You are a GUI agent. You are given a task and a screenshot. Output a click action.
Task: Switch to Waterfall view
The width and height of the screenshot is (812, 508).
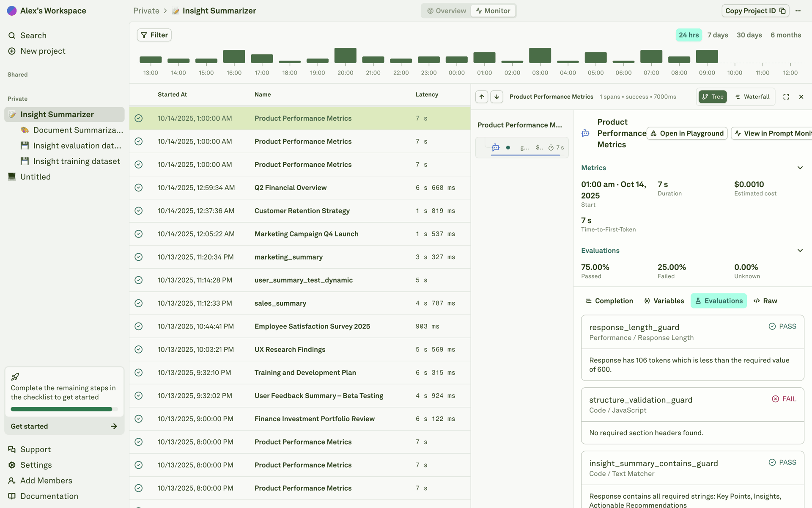tap(752, 97)
